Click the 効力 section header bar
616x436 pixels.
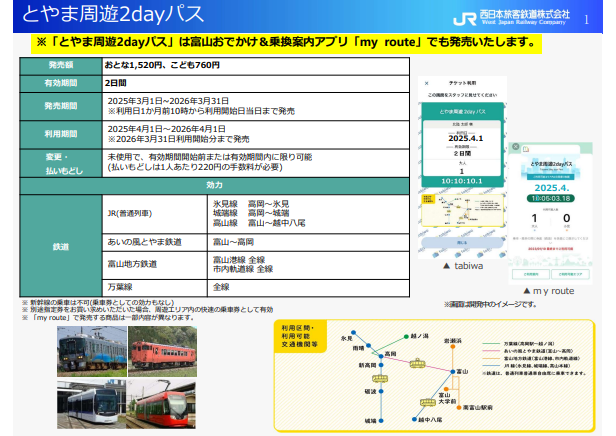click(x=215, y=185)
